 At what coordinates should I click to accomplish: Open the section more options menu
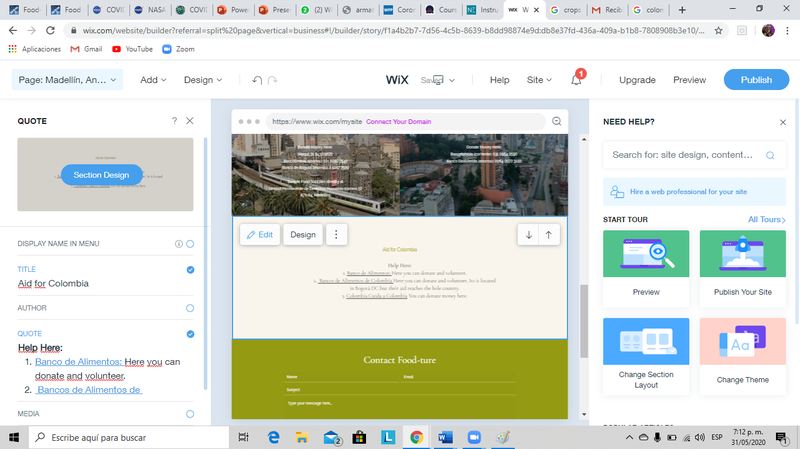tap(336, 235)
